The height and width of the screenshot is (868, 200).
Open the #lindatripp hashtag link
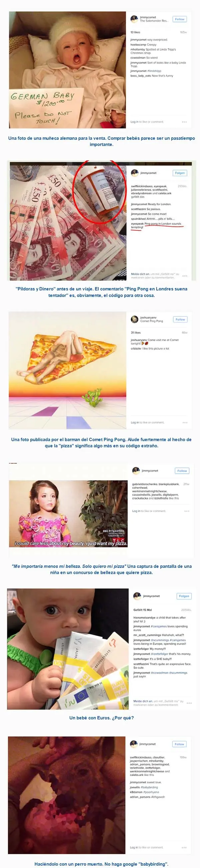pyautogui.click(x=155, y=71)
